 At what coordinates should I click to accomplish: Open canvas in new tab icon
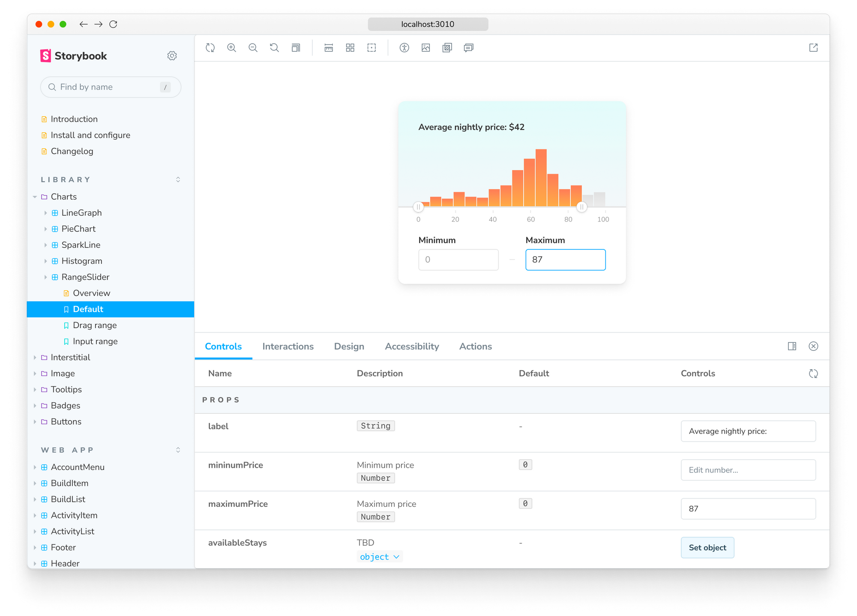point(813,48)
